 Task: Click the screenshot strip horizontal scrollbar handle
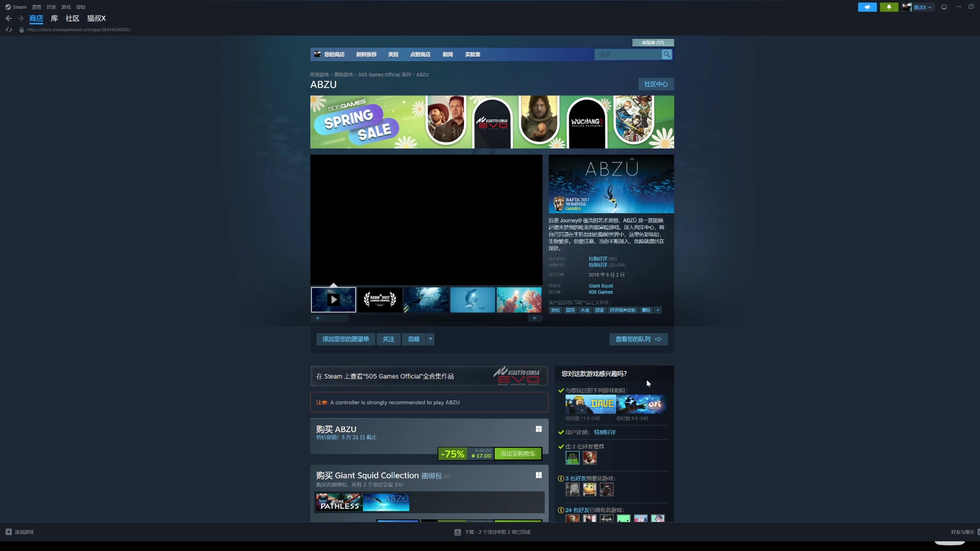coord(337,318)
